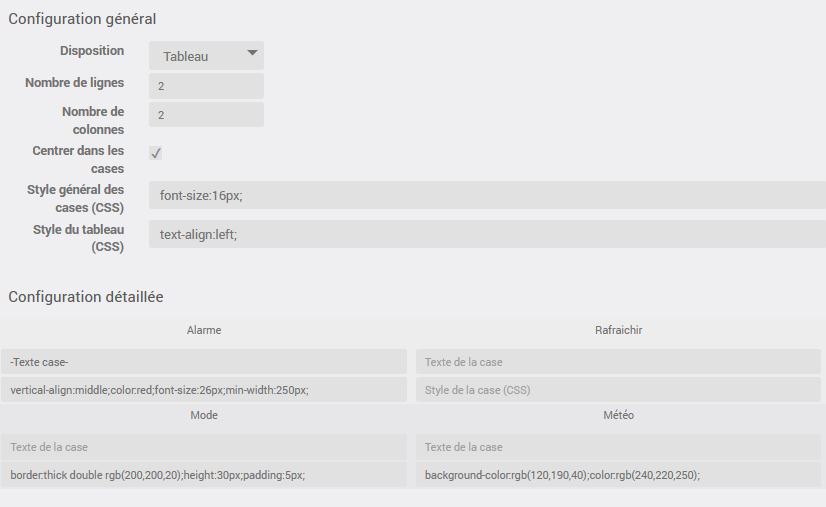This screenshot has width=826, height=507.
Task: Focus the Nombre de colonnes input field
Action: pyautogui.click(x=206, y=114)
